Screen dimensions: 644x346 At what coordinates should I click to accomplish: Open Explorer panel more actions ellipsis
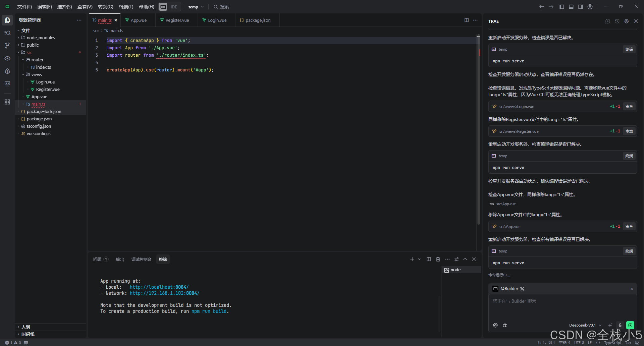[x=79, y=20]
